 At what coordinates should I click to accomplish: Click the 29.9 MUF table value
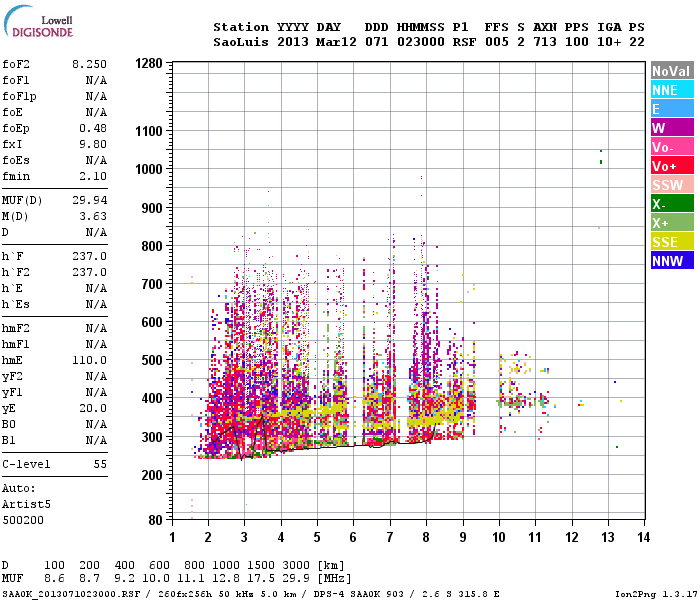click(x=296, y=579)
